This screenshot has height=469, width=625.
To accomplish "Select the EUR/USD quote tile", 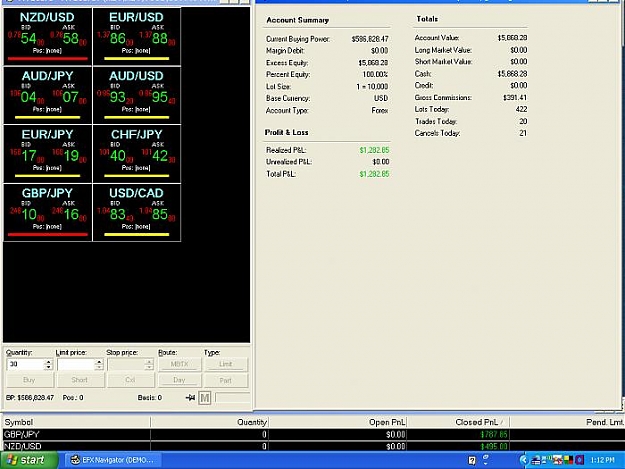I will click(137, 36).
